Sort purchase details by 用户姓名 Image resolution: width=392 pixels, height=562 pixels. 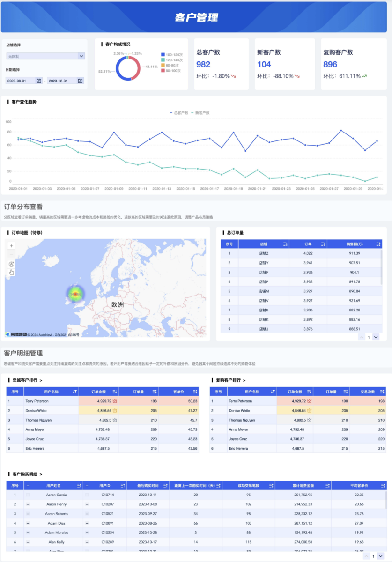(x=79, y=486)
